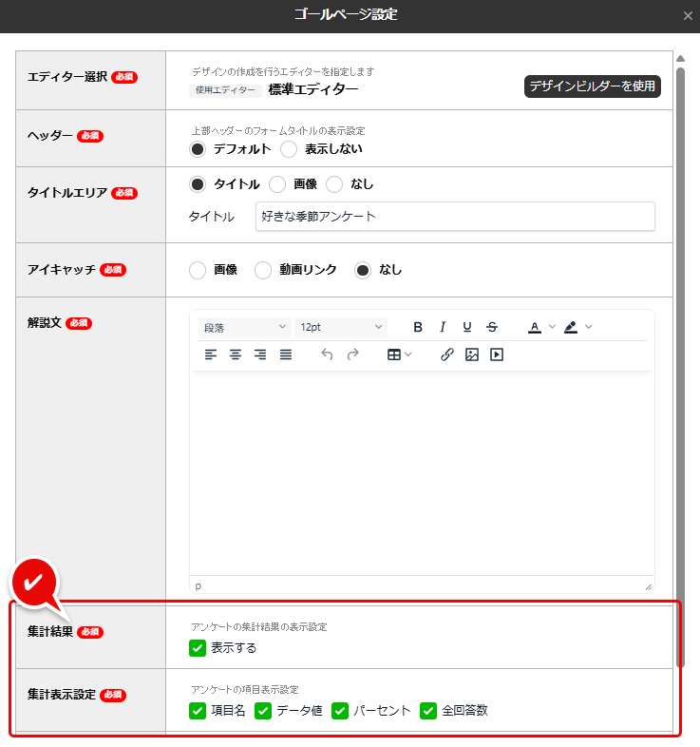This screenshot has width=700, height=747.
Task: Click the text color A icon
Action: pos(535,327)
